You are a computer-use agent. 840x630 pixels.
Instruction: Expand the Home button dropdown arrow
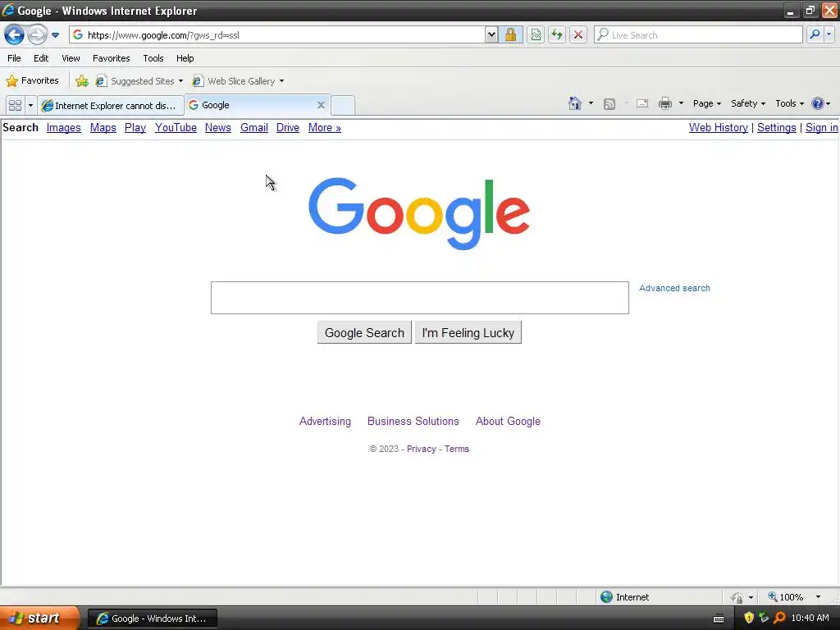[x=591, y=103]
